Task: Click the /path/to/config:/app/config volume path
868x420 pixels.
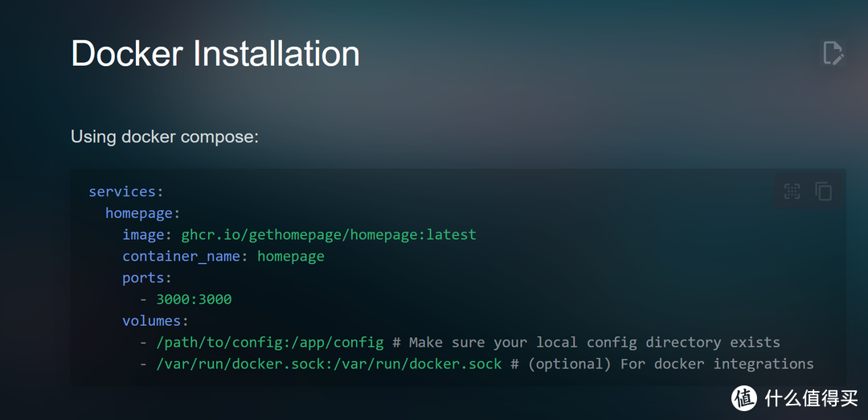Action: coord(269,343)
